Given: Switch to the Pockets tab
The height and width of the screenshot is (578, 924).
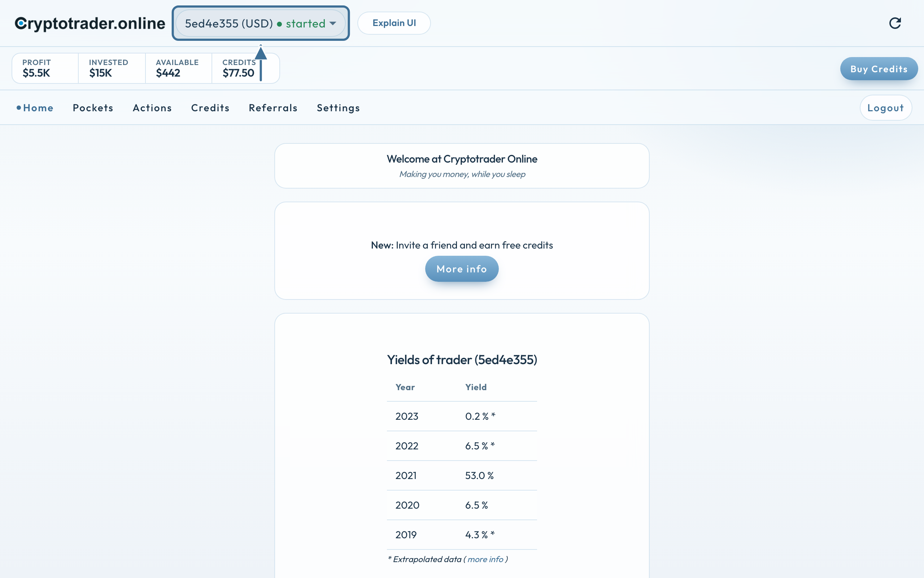Looking at the screenshot, I should pos(93,108).
